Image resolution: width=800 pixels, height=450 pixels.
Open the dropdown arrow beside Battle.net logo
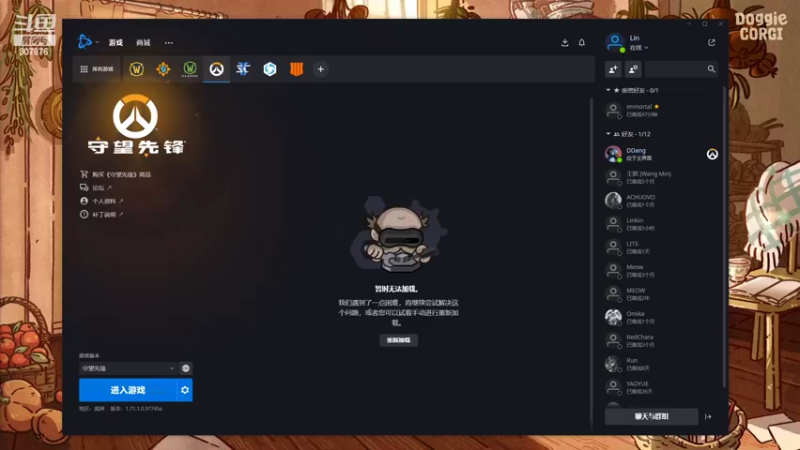[97, 42]
